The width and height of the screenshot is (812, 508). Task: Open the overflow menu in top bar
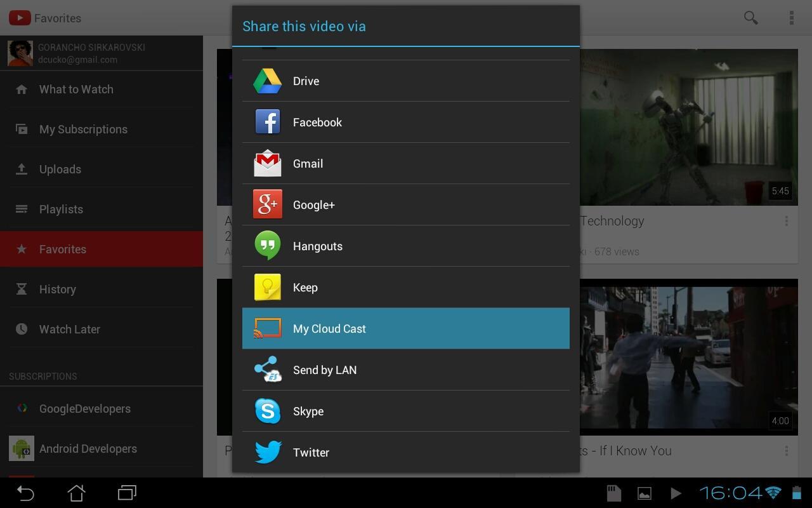coord(791,18)
